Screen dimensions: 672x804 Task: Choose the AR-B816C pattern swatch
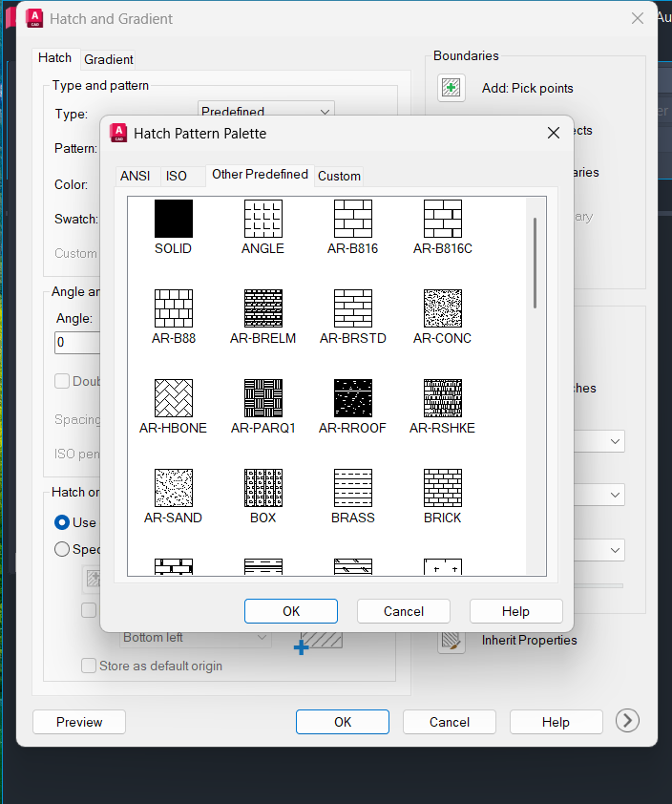click(x=442, y=219)
